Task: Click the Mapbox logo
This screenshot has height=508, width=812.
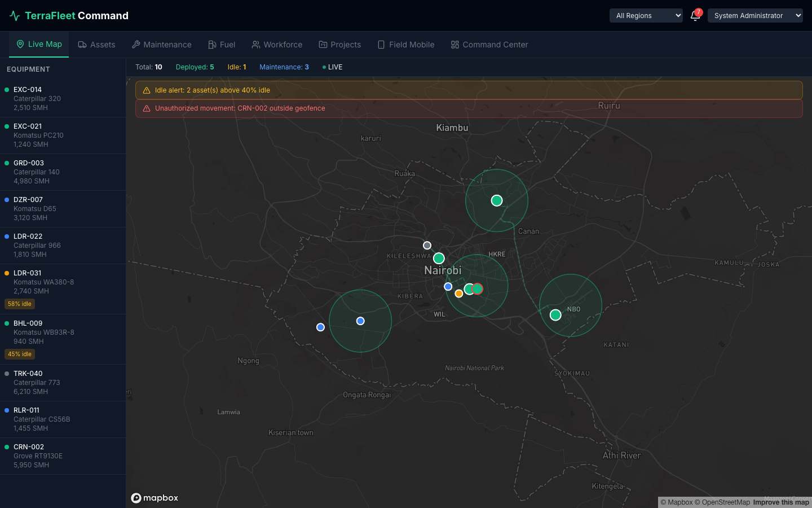Action: [155, 498]
